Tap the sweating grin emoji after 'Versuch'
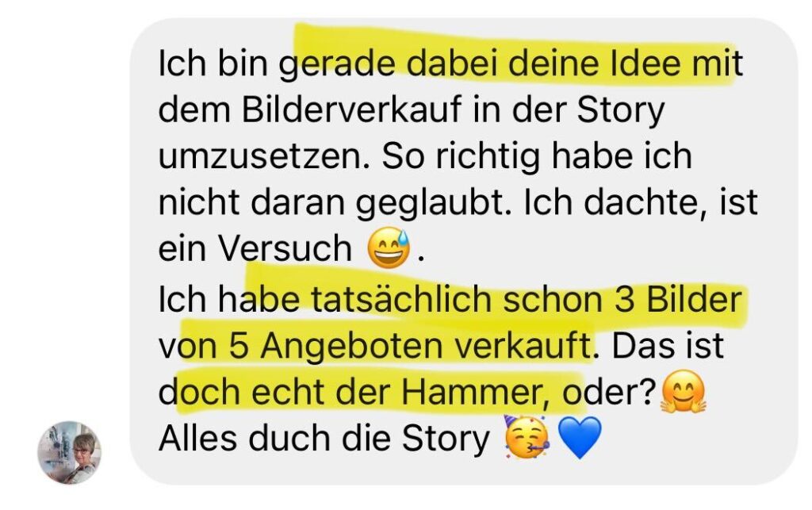This screenshot has width=812, height=510. click(x=389, y=247)
